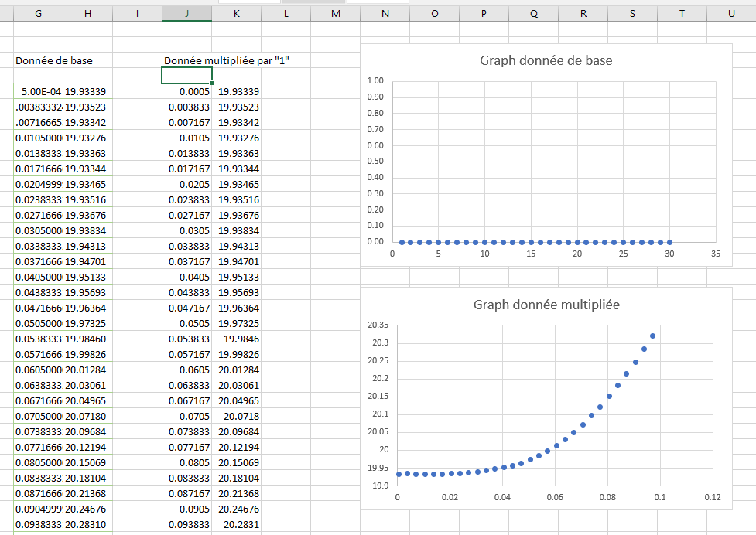Viewport: 756px width, 535px height.
Task: Select cell 0.0305 in column J
Action: pyautogui.click(x=187, y=230)
